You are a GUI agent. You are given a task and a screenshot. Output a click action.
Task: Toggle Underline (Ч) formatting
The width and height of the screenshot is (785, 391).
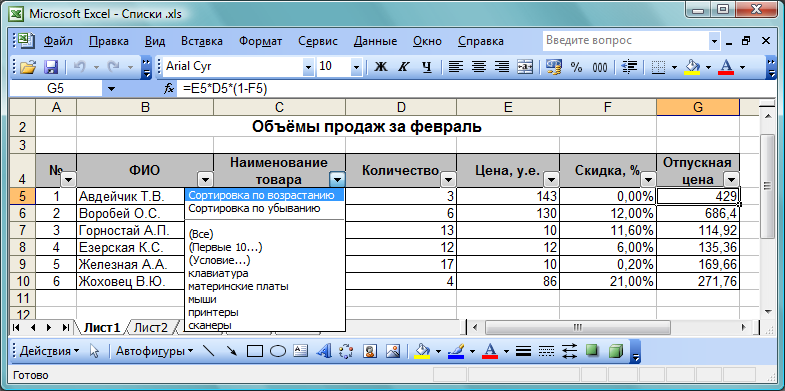coord(427,67)
